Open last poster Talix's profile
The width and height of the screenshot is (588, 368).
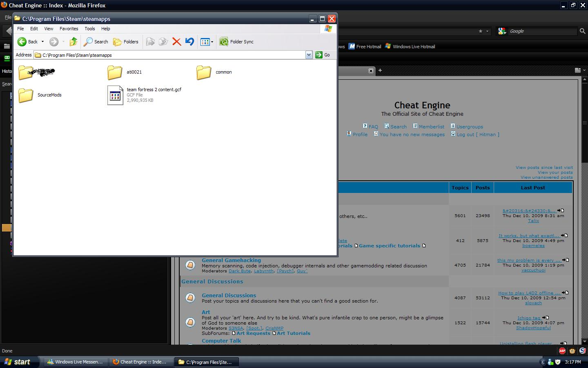click(x=533, y=221)
